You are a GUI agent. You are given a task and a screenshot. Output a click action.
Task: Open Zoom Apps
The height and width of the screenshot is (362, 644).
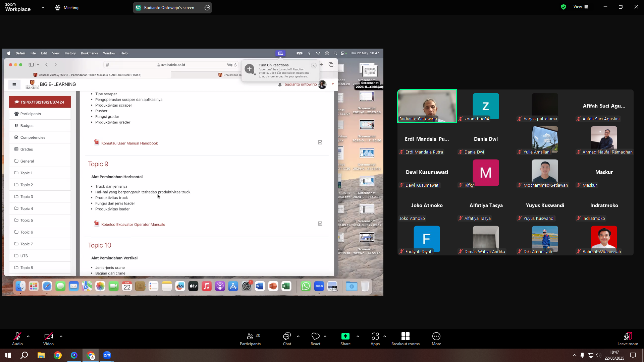click(375, 339)
